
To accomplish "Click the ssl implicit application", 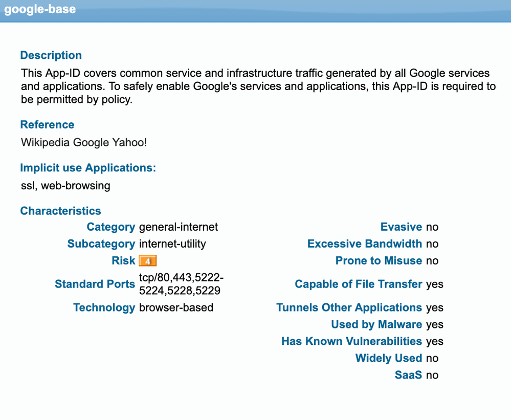I will 28,185.
